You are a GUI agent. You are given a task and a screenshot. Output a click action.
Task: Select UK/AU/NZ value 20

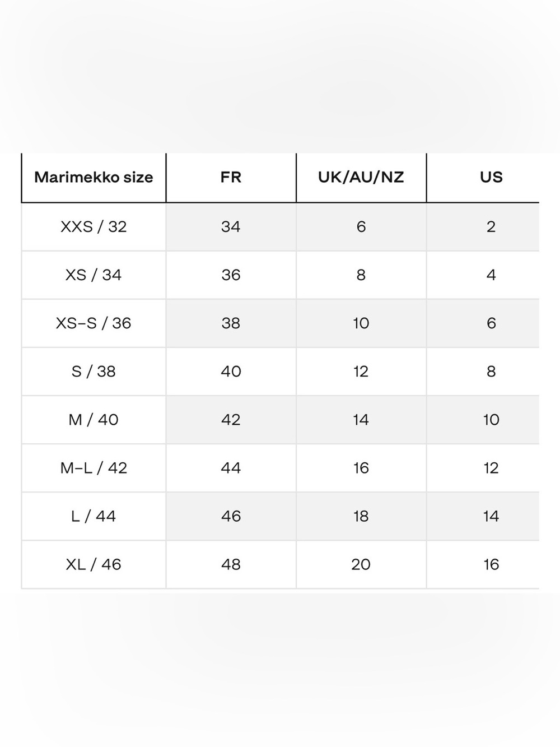(361, 564)
